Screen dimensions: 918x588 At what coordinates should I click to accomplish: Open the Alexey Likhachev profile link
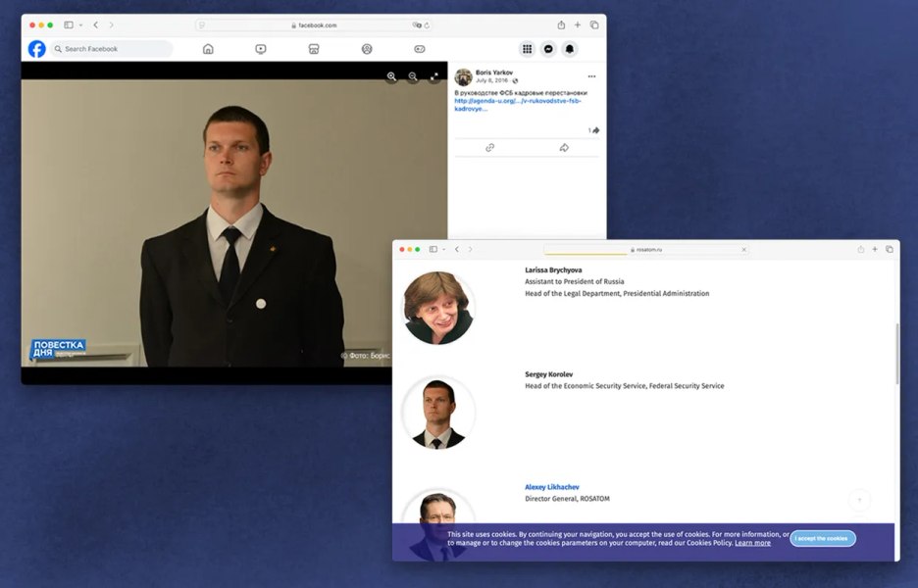(x=552, y=487)
